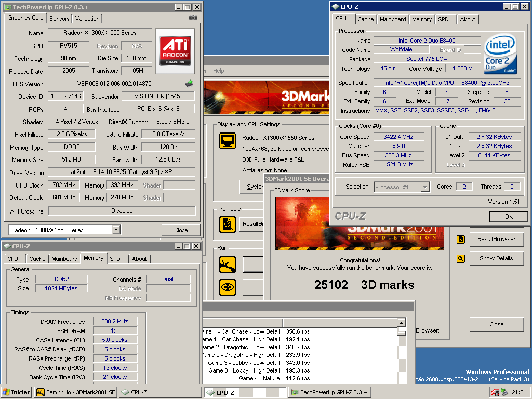Open the Mainboard tab in top-right CPU-Z
Image resolution: width=532 pixels, height=399 pixels.
click(393, 19)
